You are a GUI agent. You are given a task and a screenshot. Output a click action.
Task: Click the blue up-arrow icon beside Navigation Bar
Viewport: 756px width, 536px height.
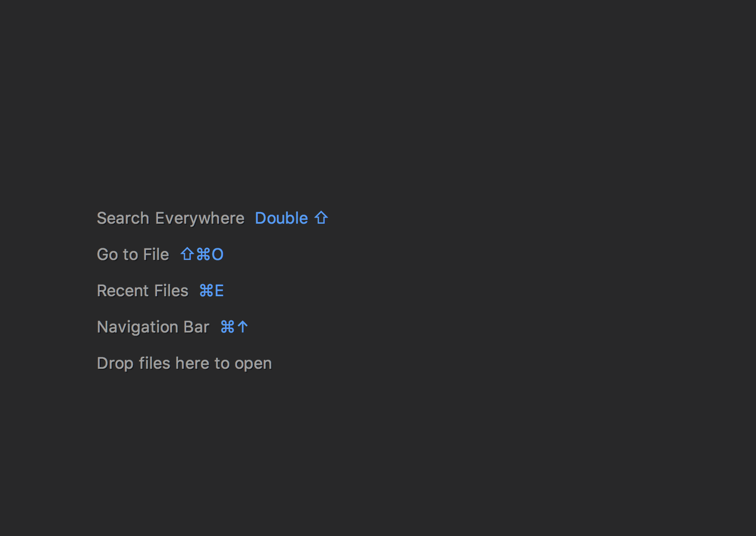tap(243, 327)
